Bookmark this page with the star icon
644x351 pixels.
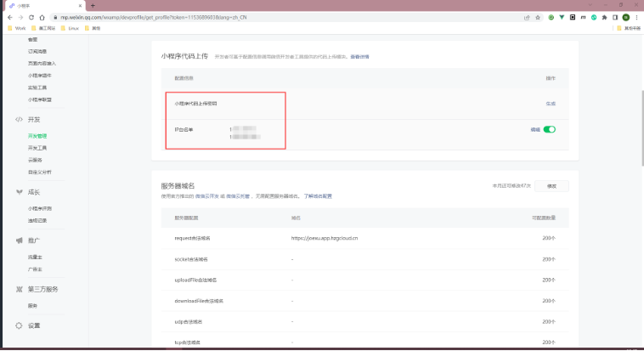point(538,17)
